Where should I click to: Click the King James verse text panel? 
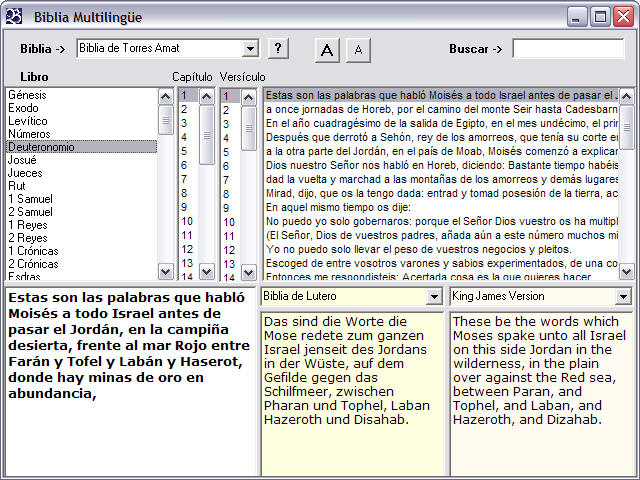[541, 394]
